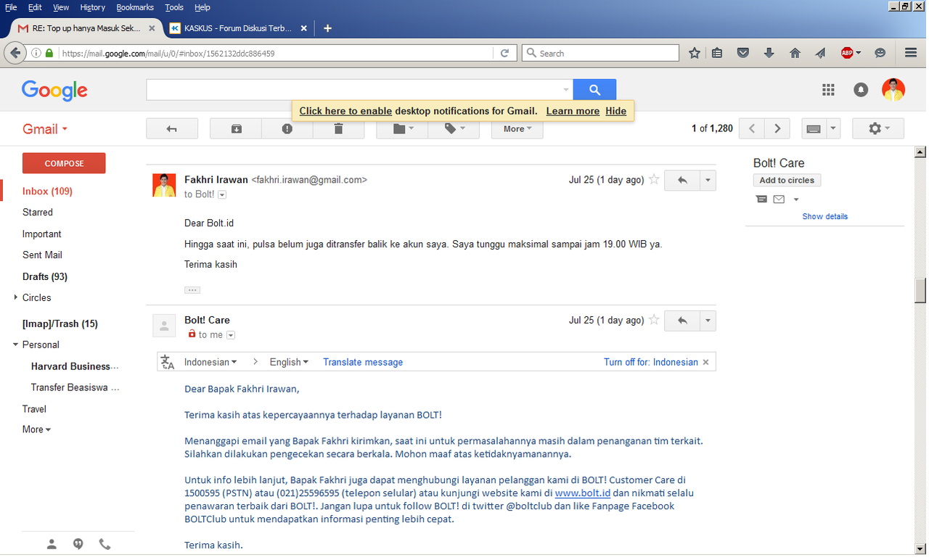Expand the input tools dropdown arrow
The height and width of the screenshot is (560, 929).
(x=832, y=128)
